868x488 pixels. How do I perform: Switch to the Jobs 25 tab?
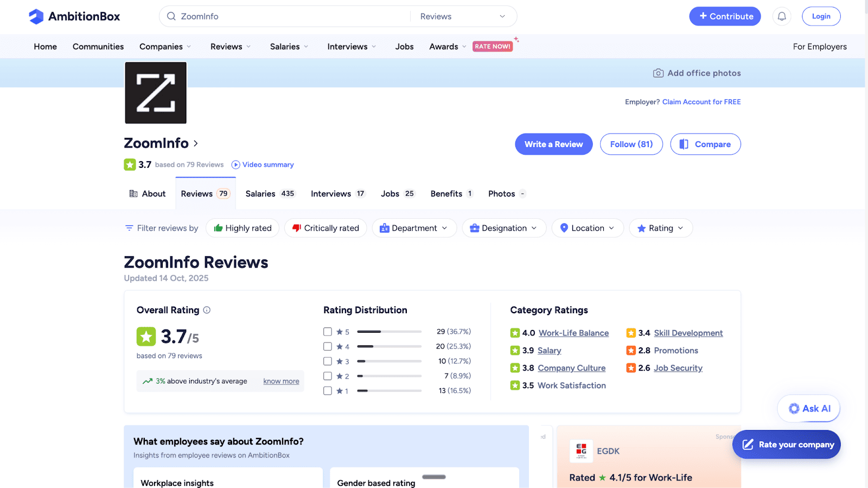[398, 194]
